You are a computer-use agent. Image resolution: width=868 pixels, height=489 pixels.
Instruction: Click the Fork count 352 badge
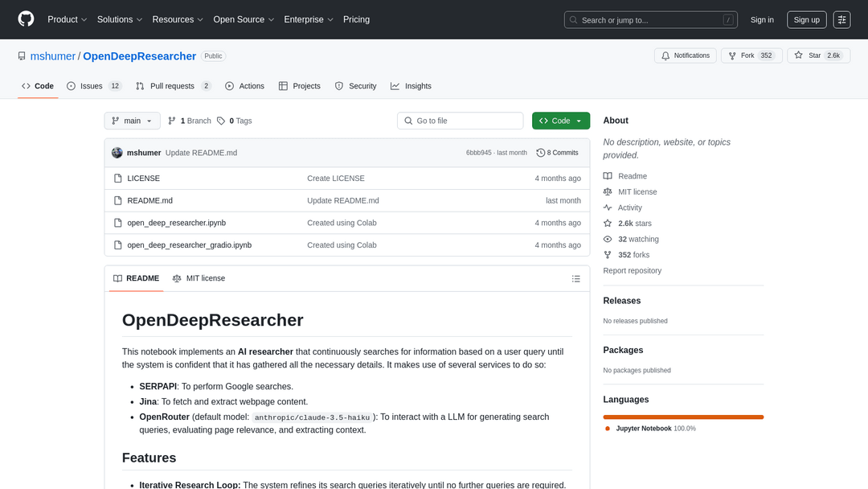pos(766,55)
